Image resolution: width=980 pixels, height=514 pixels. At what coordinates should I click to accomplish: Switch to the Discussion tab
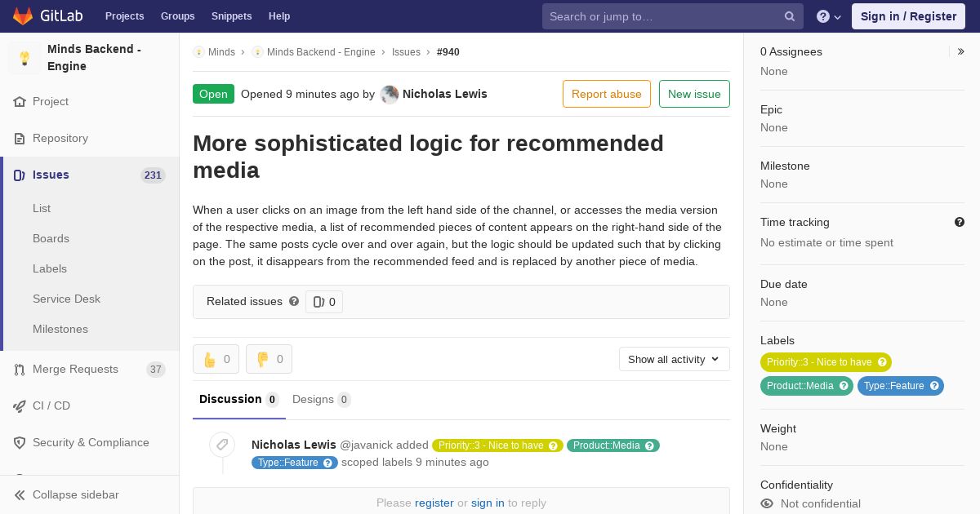tap(239, 400)
